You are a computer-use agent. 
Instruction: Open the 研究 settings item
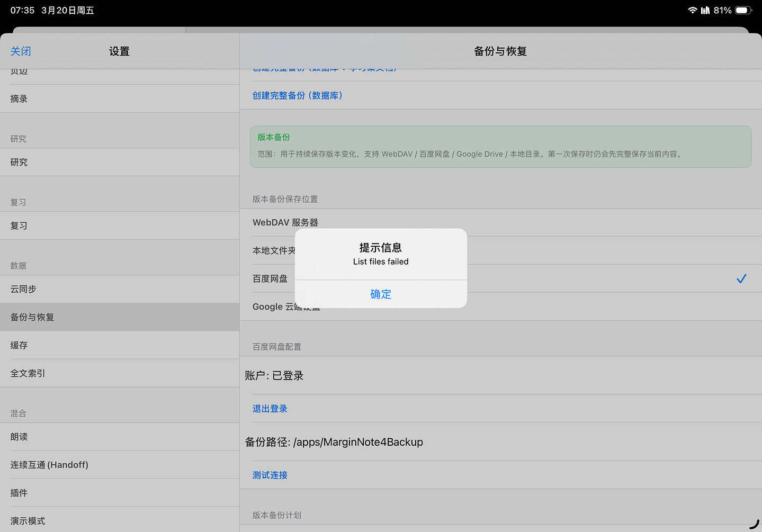pos(19,162)
